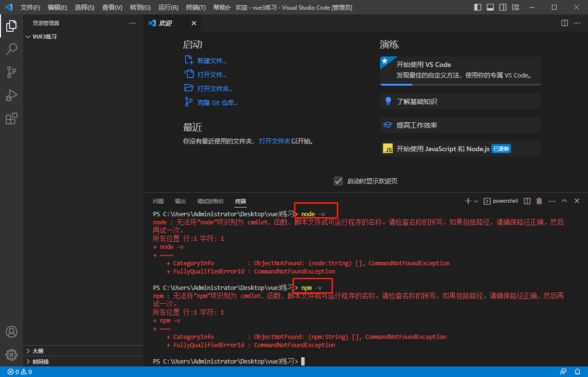Open the Explorer view in activity bar
This screenshot has width=588, height=377.
pos(12,26)
